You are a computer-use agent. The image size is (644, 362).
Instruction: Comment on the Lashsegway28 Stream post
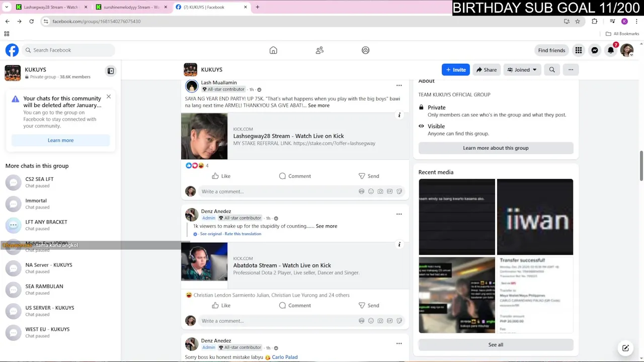coord(295,176)
